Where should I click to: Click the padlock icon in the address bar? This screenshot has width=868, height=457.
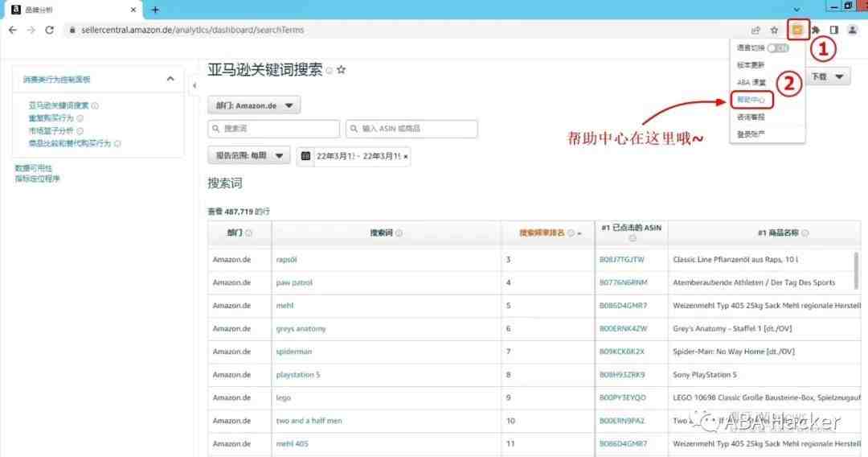point(72,30)
